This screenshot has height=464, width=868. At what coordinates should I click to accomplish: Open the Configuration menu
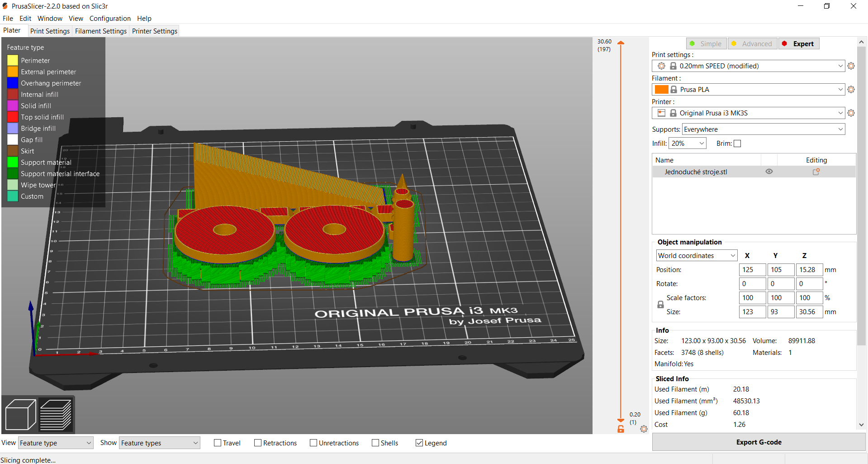coord(110,19)
